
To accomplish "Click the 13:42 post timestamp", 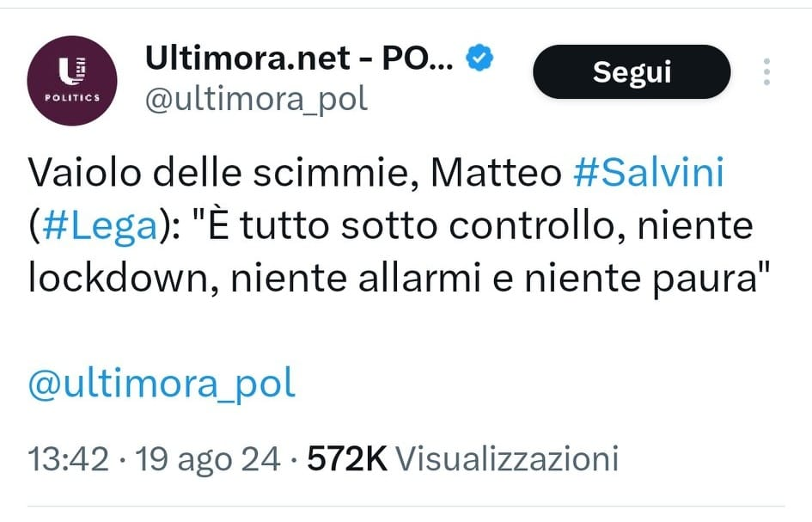I will tap(69, 458).
